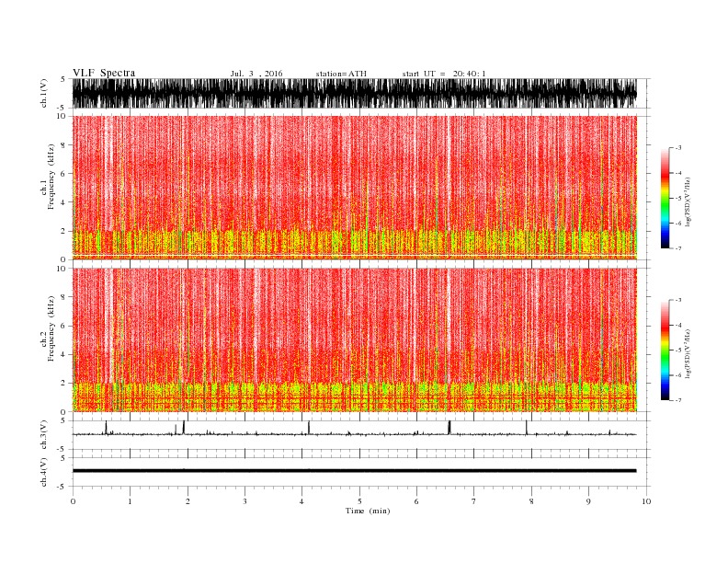
Task: Click the time axis tick label "9"
Action: pos(588,501)
